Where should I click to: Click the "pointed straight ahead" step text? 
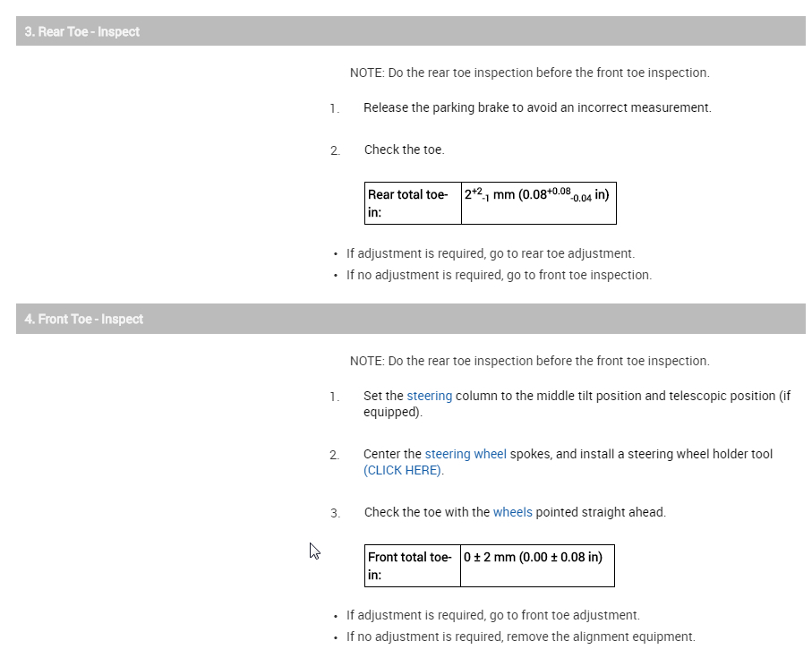pyautogui.click(x=601, y=512)
